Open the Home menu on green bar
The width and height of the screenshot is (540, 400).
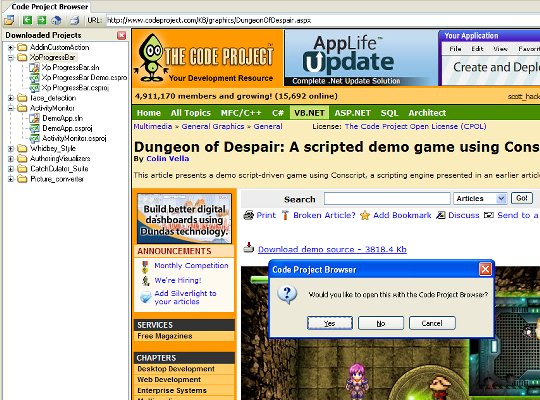(148, 113)
